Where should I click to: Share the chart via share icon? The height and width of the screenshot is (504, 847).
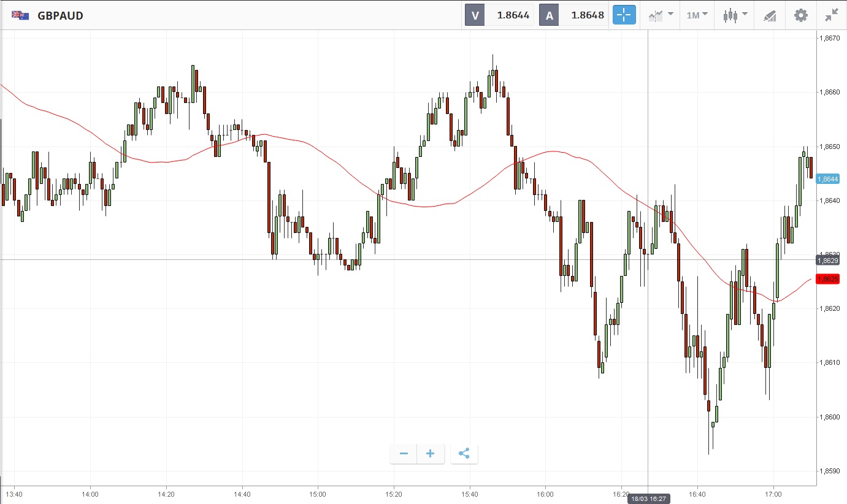tap(464, 454)
